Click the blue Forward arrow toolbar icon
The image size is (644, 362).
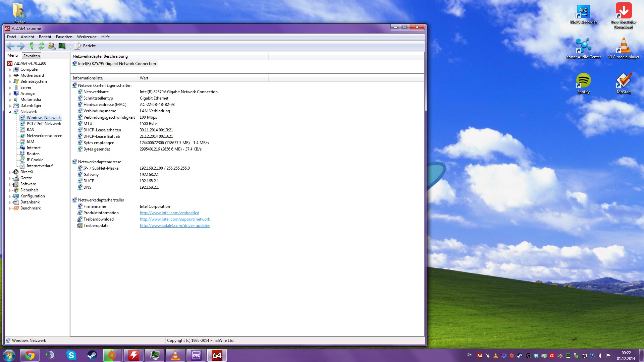click(20, 46)
